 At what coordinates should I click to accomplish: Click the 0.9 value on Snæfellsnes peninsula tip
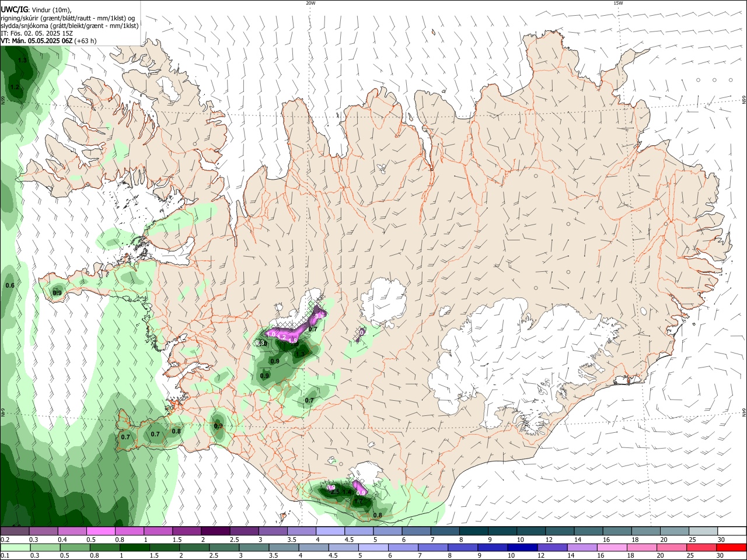click(57, 293)
